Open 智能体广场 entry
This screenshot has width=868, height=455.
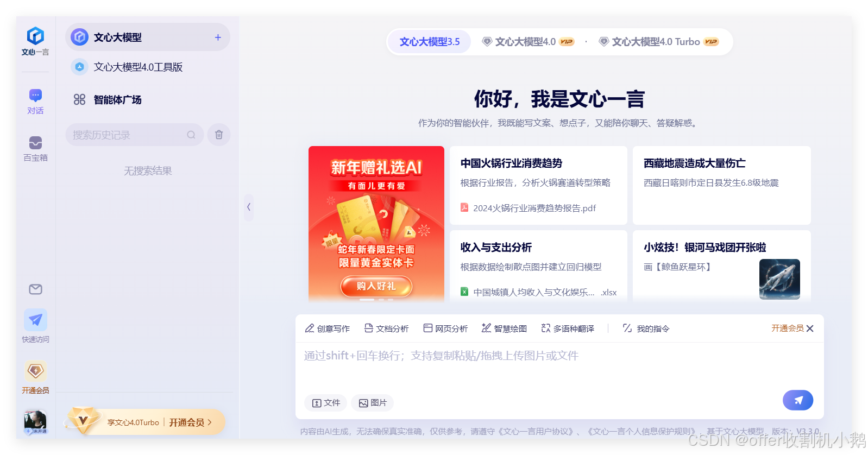coord(148,99)
